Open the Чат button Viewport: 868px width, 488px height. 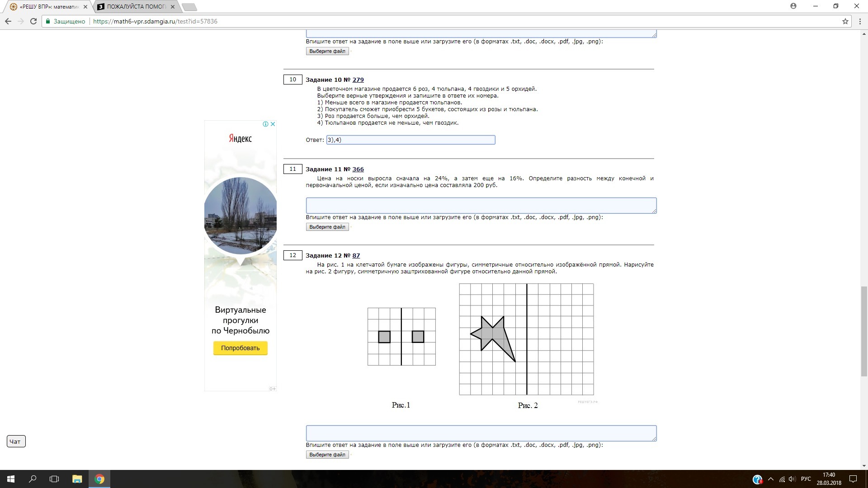pos(16,441)
